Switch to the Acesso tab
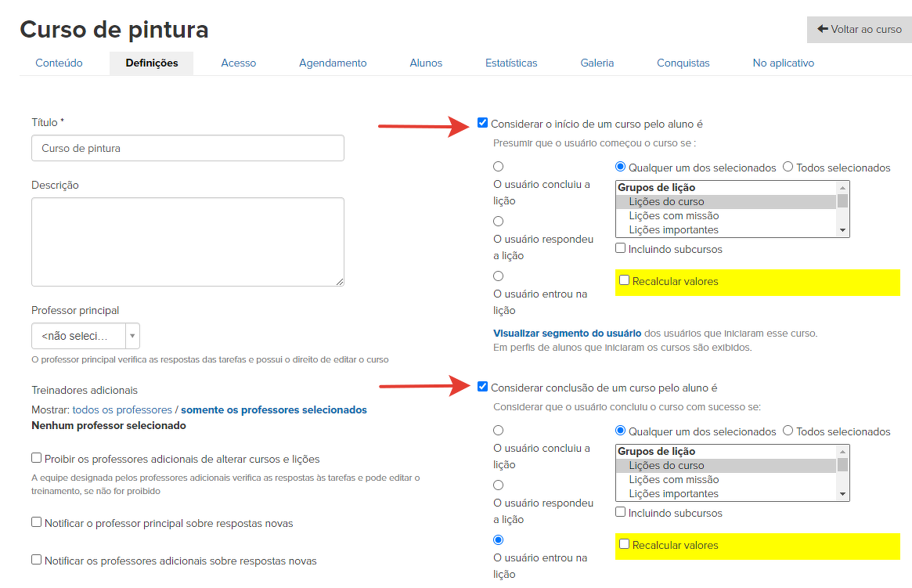This screenshot has width=912, height=588. [238, 63]
